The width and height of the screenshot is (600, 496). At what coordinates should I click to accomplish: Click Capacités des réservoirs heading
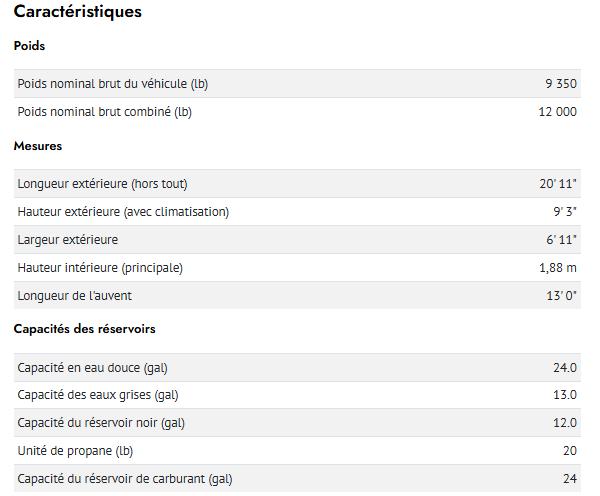point(85,329)
